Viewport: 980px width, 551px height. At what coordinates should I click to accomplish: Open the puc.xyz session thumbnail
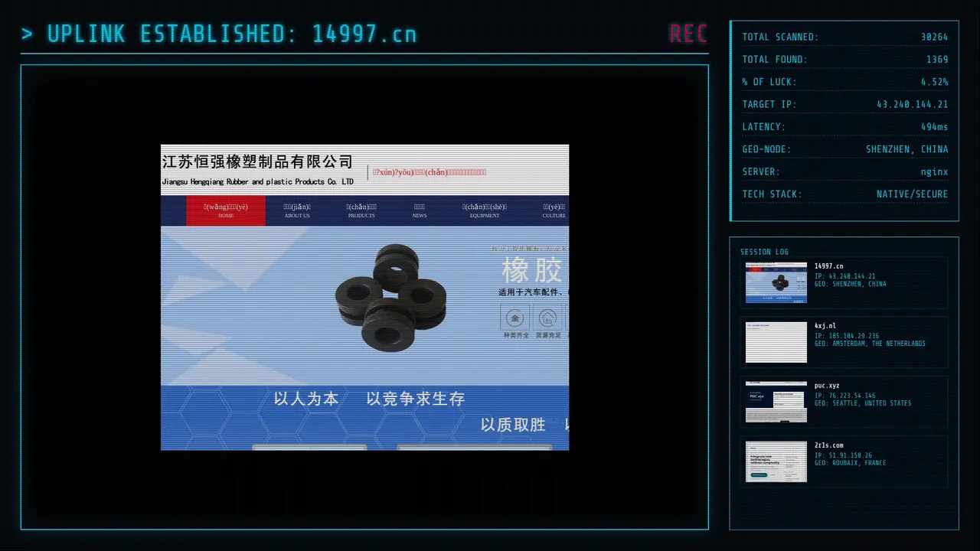click(776, 402)
